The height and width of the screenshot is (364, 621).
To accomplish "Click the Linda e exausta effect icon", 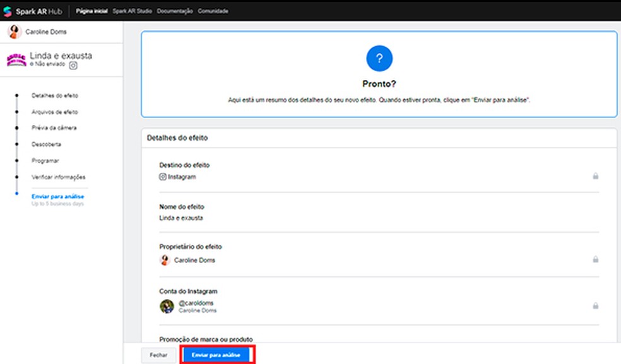I will coord(16,60).
